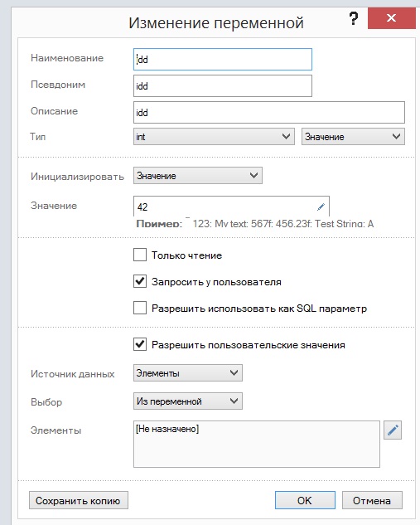Image resolution: width=420 pixels, height=525 pixels.
Task: Open the Выбор dropdown set to Из переменной
Action: pos(188,401)
